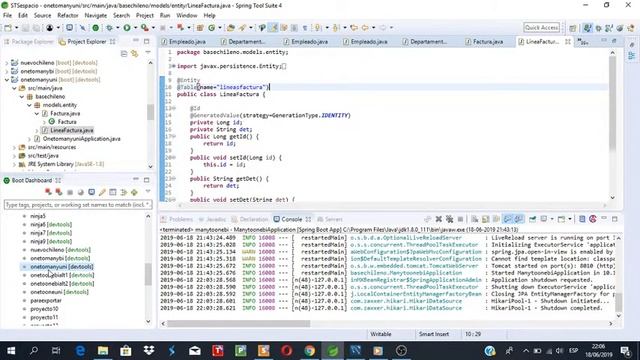
Task: Minimize the Boot Dashboard panel
Action: [x=136, y=180]
